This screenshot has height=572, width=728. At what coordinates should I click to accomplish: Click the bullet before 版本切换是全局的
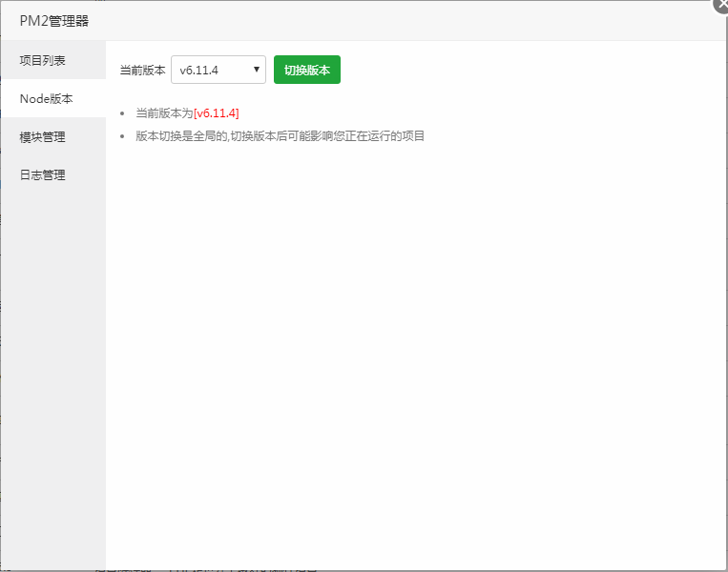coord(123,135)
